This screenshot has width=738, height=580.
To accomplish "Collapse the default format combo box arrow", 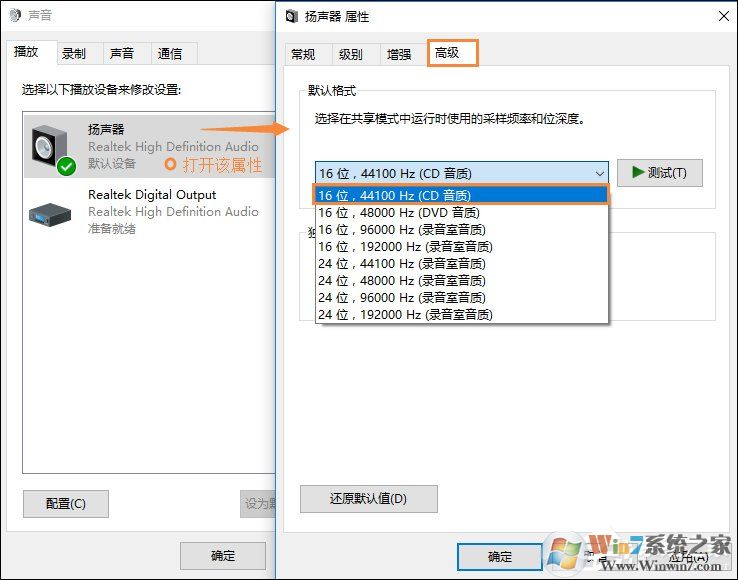I will (599, 173).
